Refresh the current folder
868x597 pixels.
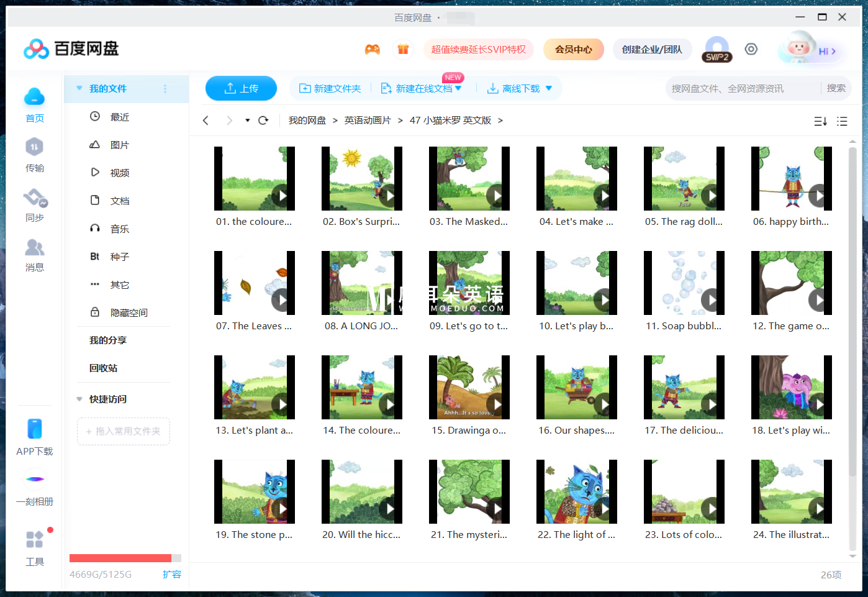tap(263, 120)
